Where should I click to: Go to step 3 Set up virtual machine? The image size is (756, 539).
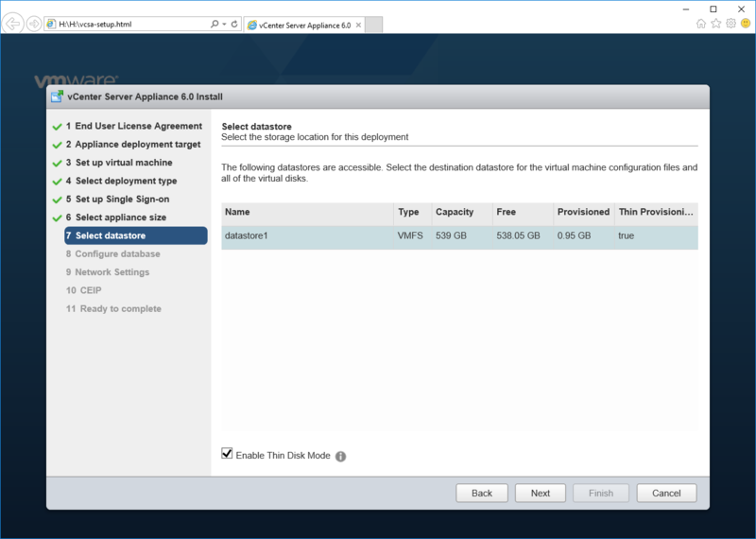[x=119, y=163]
